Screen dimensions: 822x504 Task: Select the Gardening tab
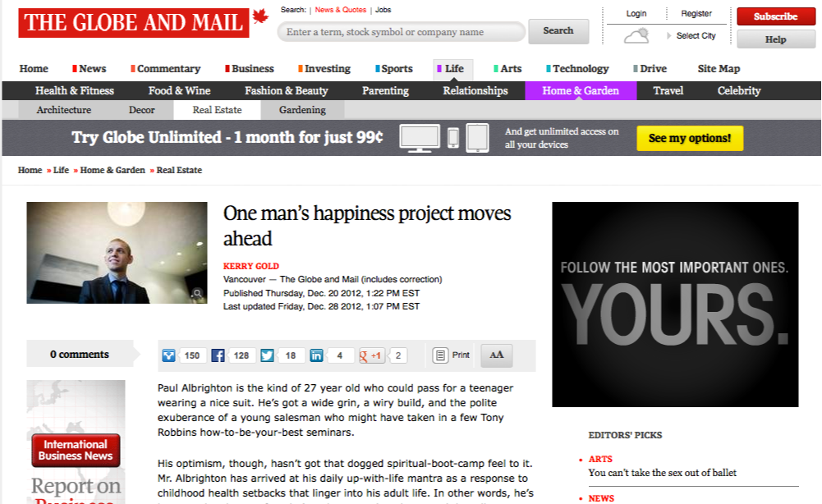tap(302, 110)
